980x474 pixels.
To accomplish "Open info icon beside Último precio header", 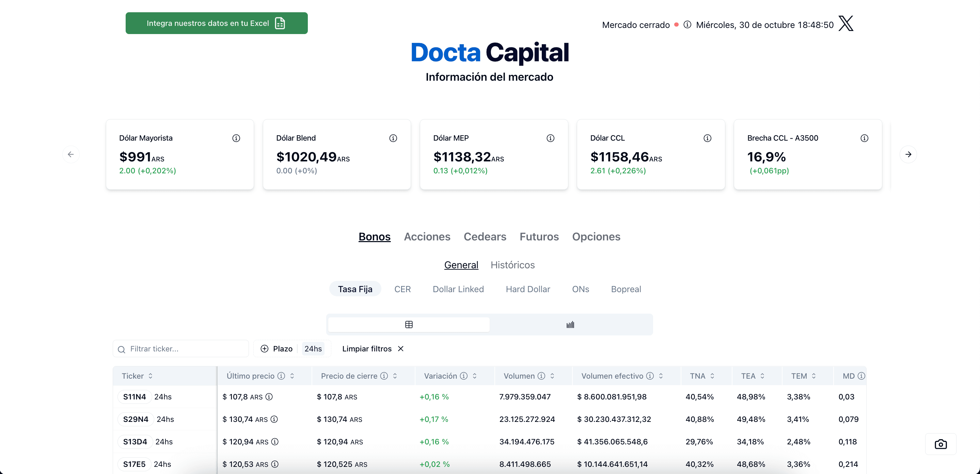I will (281, 376).
